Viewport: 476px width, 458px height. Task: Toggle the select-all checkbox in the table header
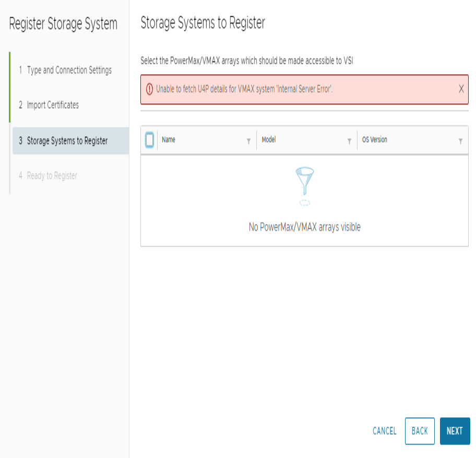click(x=148, y=140)
